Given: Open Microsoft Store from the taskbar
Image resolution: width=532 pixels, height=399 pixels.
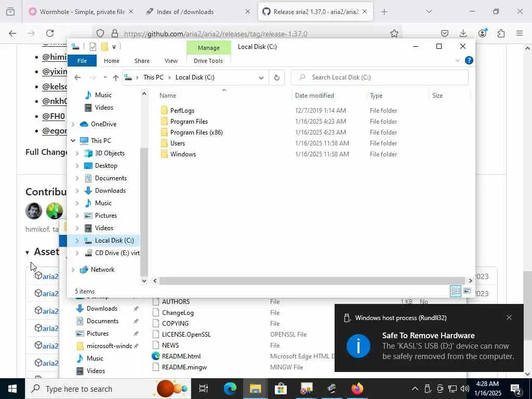Looking at the screenshot, I should 281,389.
